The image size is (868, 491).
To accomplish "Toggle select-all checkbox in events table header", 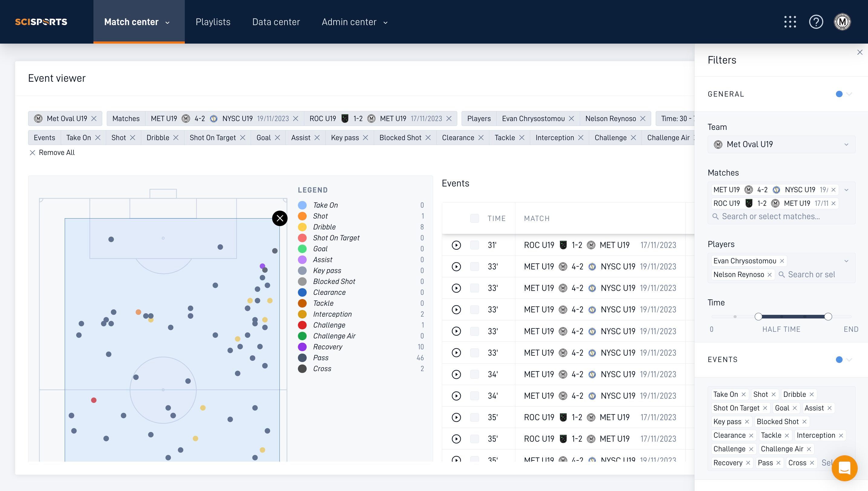I will pos(475,219).
